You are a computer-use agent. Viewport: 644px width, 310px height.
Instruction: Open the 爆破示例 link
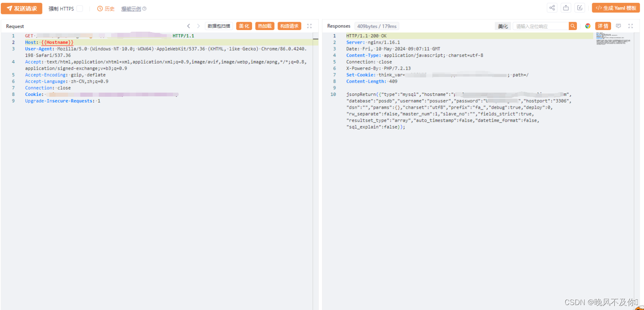tap(131, 9)
